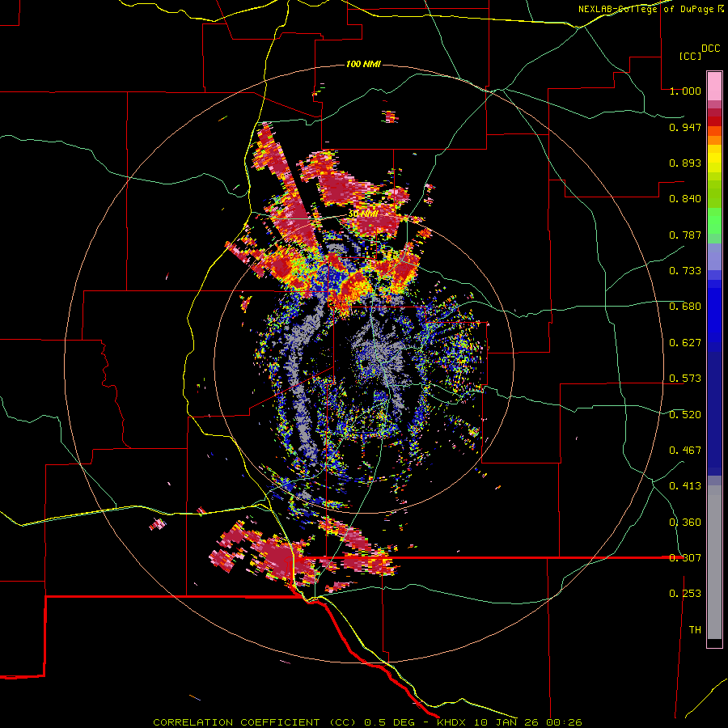Click the 0.573 legend value
The height and width of the screenshot is (728, 728).
[x=685, y=379]
